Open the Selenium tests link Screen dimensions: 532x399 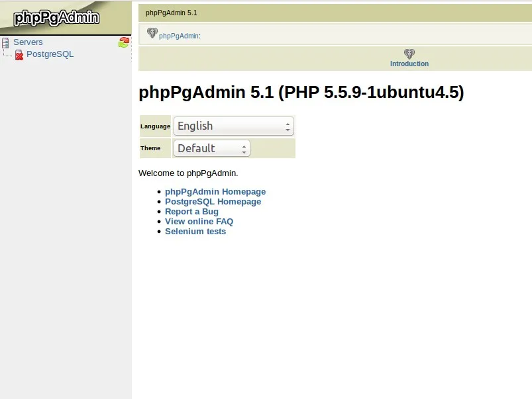pos(195,231)
